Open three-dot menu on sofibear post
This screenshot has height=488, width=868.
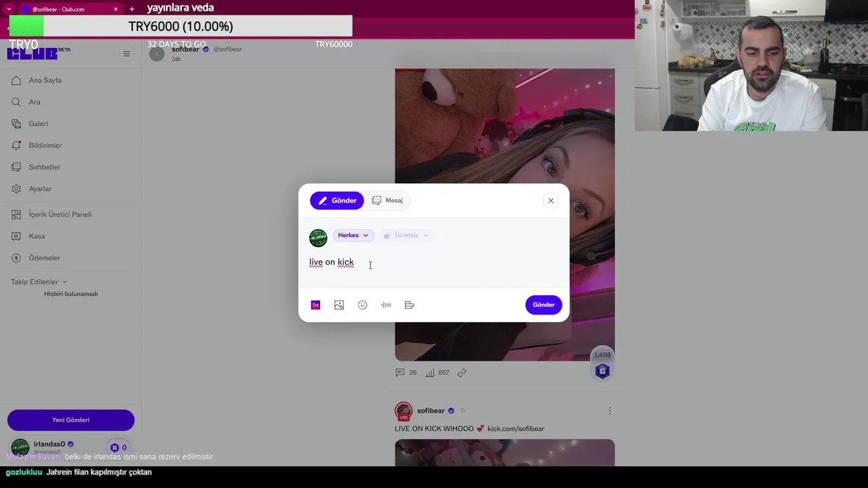[610, 411]
